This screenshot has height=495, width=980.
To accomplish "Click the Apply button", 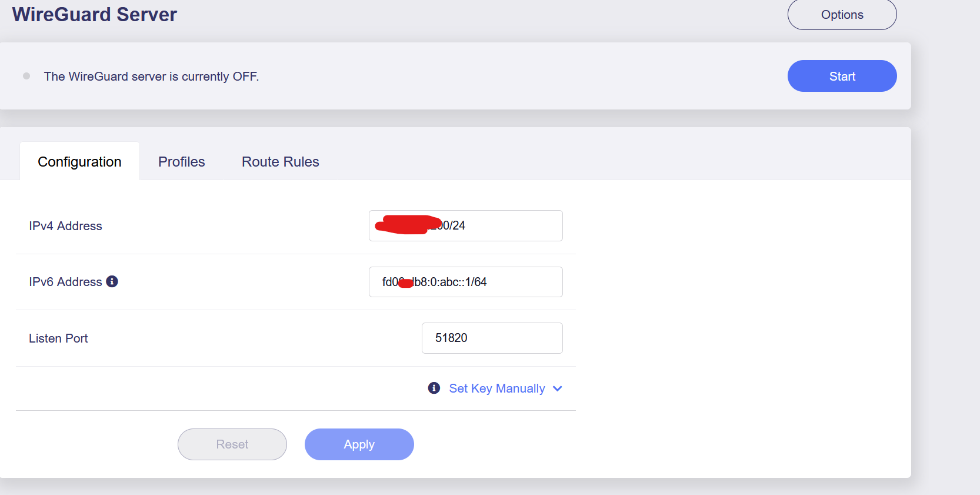I will coord(359,444).
